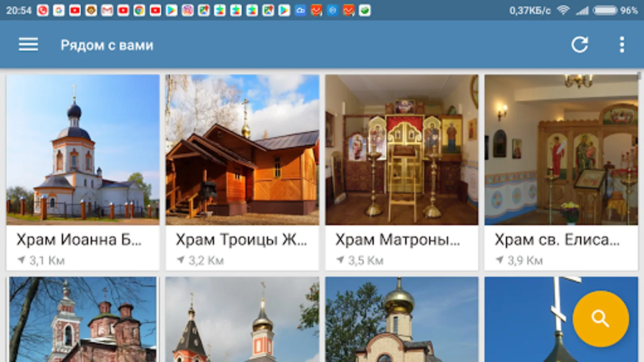
Task: Tap the 3,9 Км distance label
Action: click(x=525, y=261)
